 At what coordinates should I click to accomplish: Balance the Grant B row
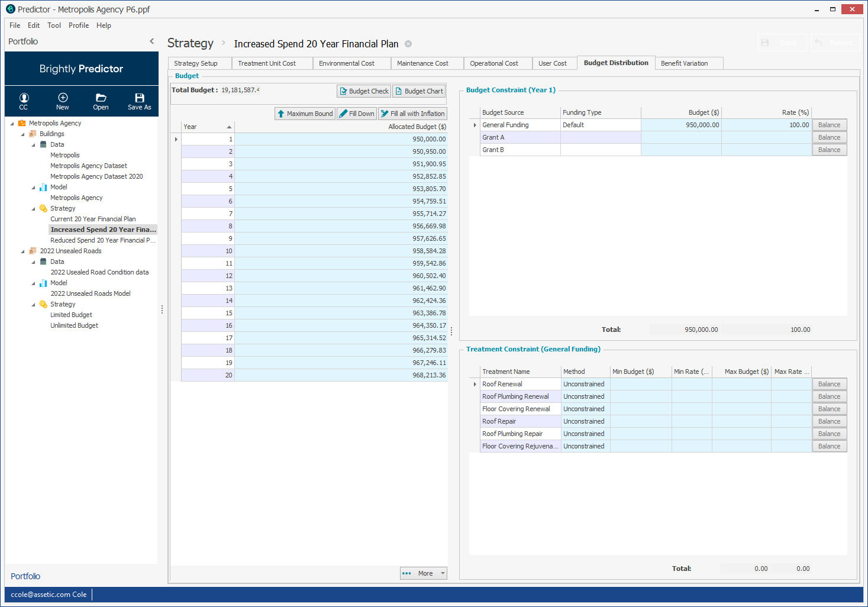pos(830,150)
